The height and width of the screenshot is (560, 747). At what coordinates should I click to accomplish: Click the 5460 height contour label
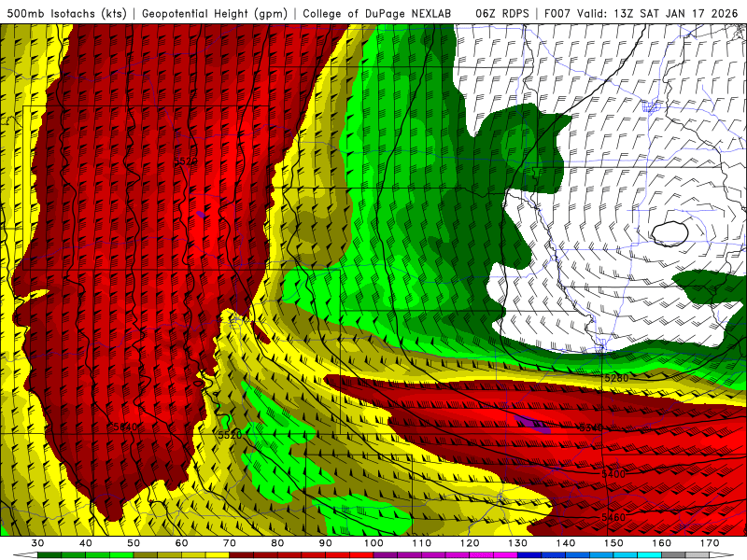point(613,517)
